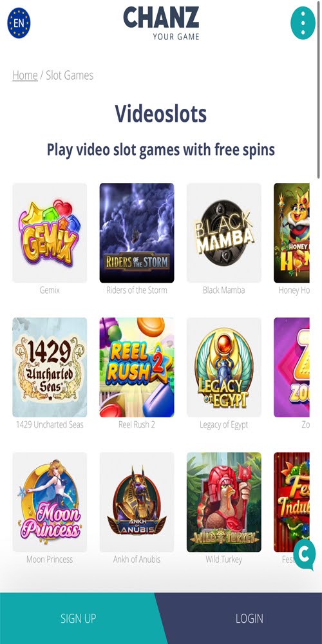Click the CHANZ Your Game logo

(x=162, y=23)
